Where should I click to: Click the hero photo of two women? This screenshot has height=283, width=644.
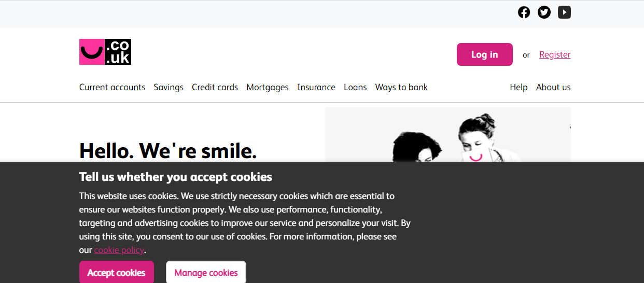(447, 135)
